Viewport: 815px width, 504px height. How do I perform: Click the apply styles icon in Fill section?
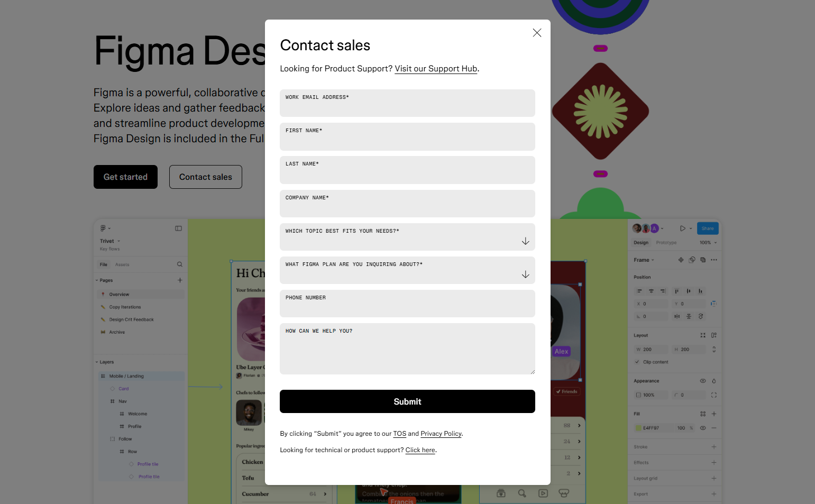coord(703,414)
